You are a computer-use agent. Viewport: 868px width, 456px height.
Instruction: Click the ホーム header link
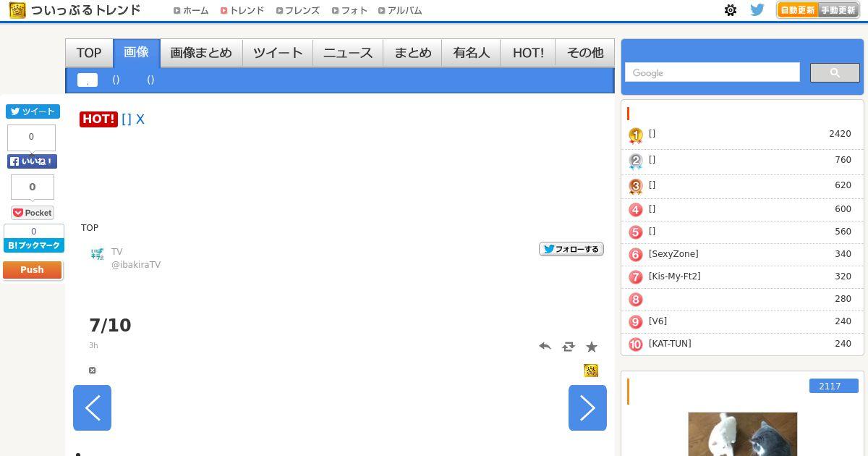click(x=191, y=10)
